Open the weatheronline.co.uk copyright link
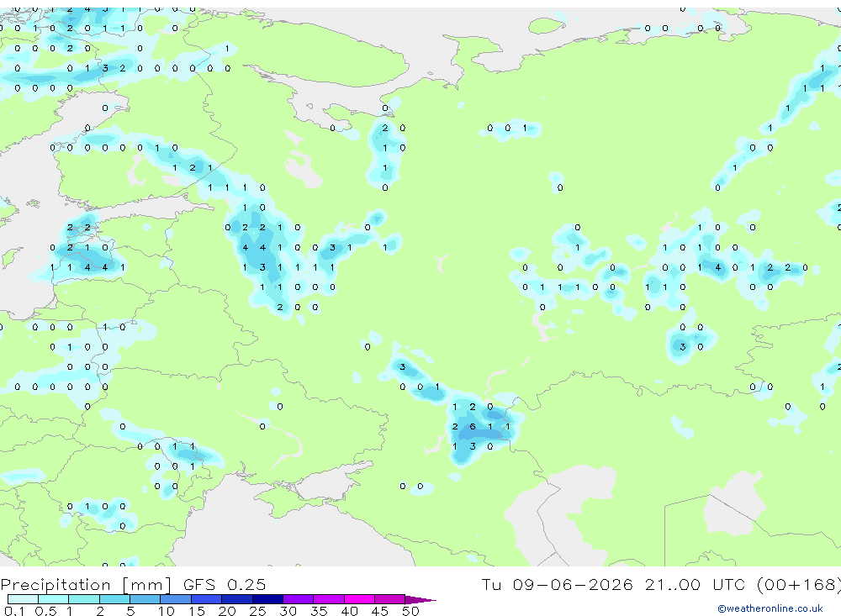 tap(770, 608)
